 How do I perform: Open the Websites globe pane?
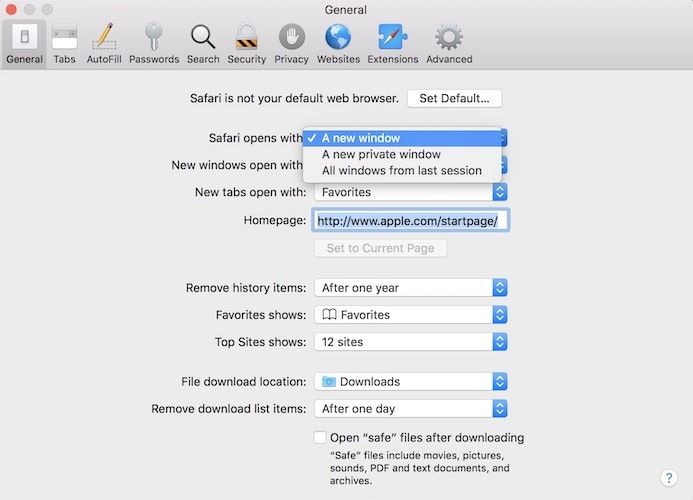338,44
